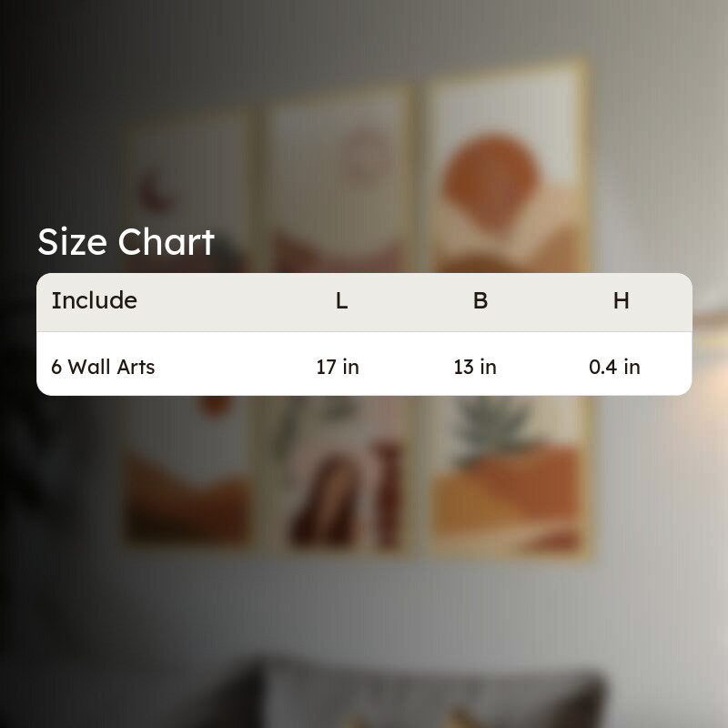Select the 6 Wall Arts row label

(103, 367)
